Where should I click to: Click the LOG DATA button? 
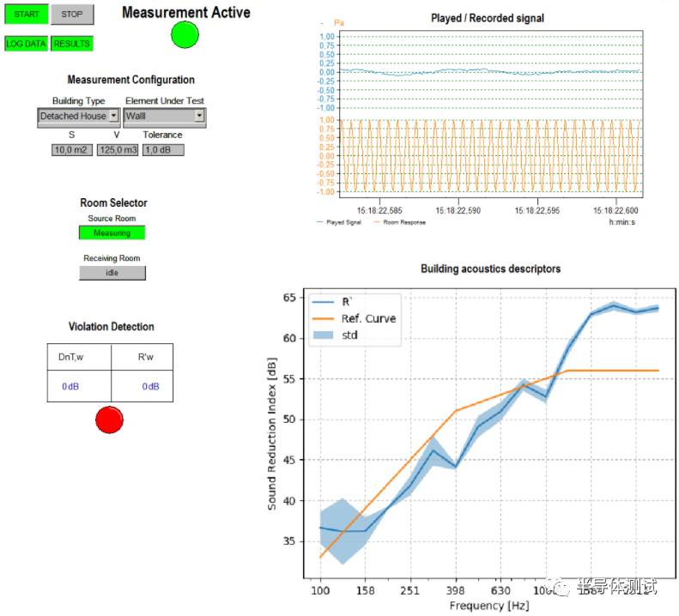26,43
